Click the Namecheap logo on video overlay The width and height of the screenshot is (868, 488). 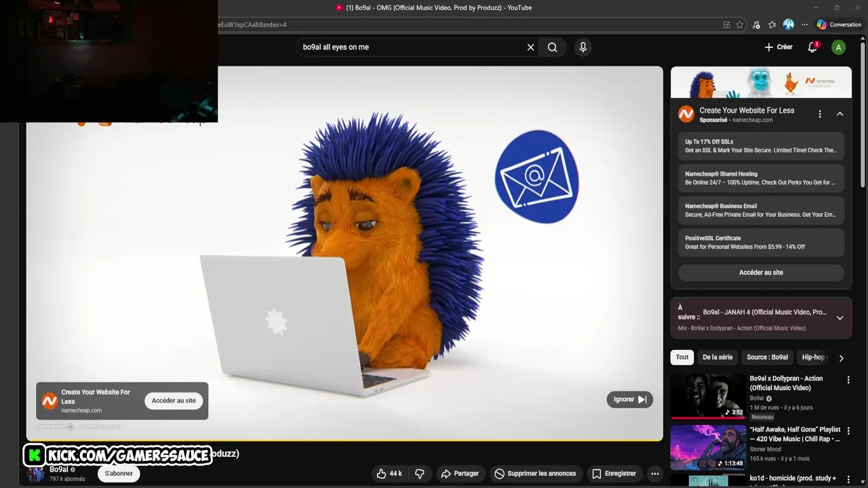(50, 401)
